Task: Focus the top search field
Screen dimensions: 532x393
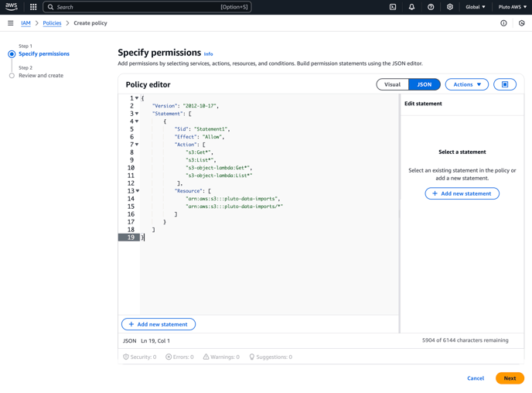Action: [147, 7]
